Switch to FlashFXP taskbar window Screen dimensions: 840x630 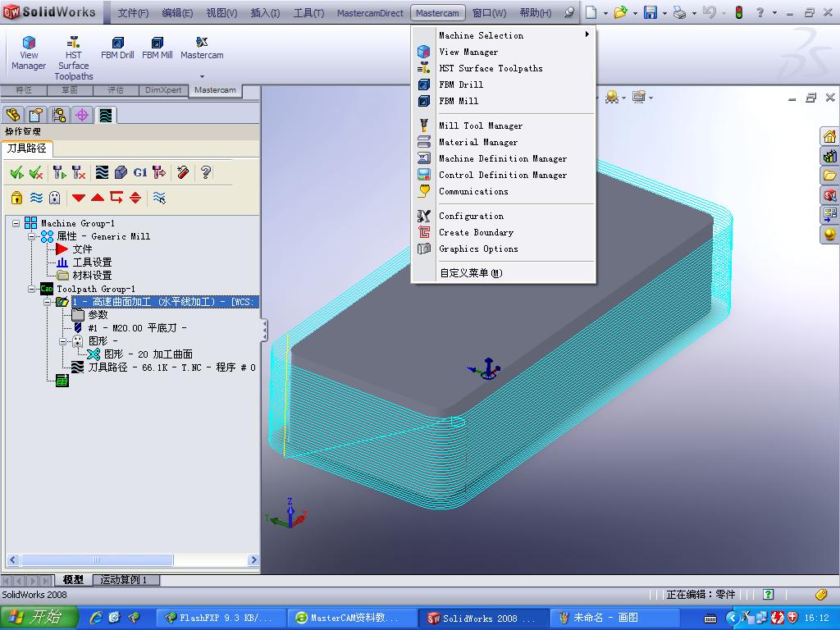tap(220, 618)
